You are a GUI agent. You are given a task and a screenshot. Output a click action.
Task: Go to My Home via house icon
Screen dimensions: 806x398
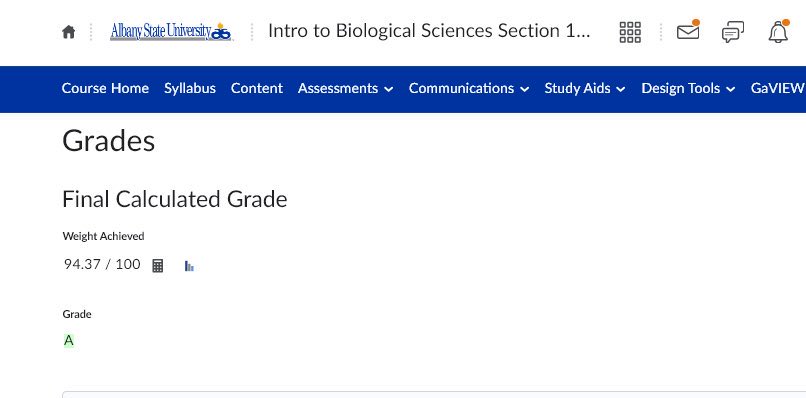point(68,32)
